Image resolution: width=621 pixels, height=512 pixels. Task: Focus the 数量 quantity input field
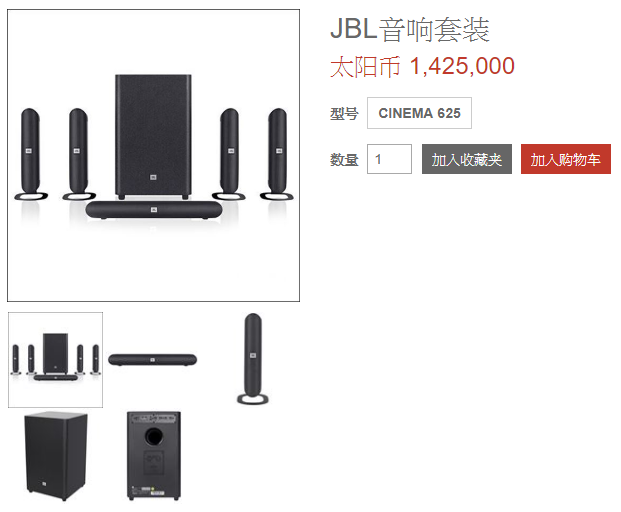389,159
